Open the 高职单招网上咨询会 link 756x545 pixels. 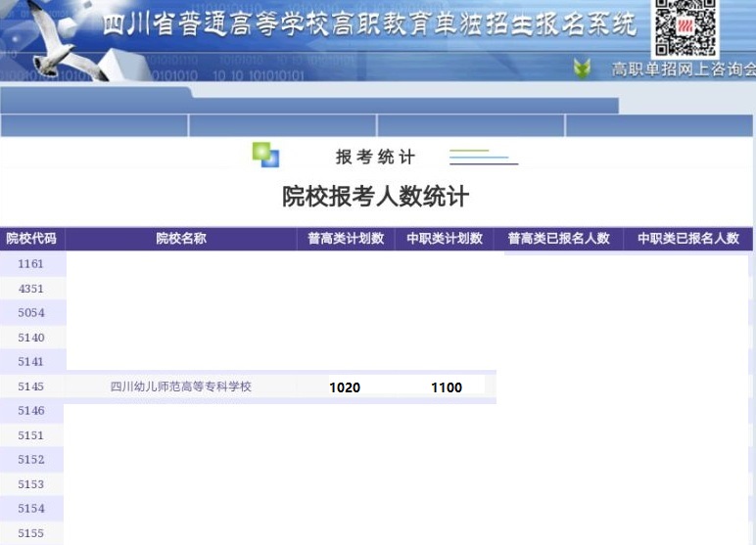click(x=684, y=69)
